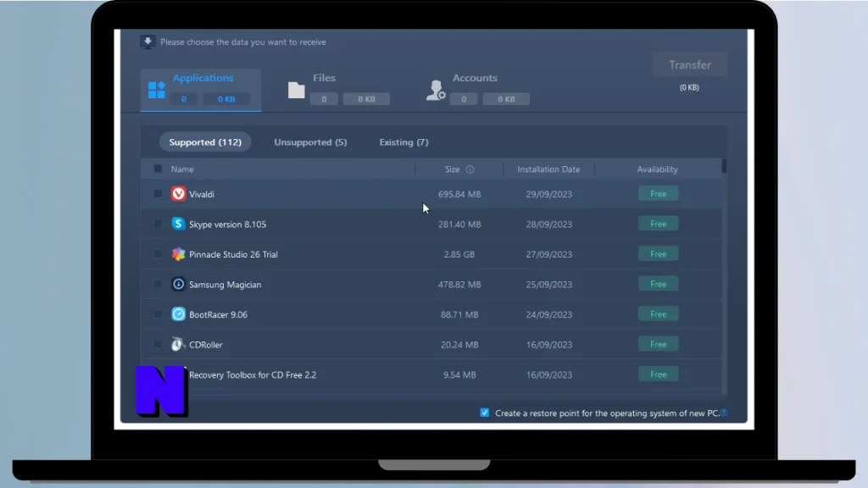Click the 478.82 MB size value
The width and height of the screenshot is (868, 488).
pos(459,285)
